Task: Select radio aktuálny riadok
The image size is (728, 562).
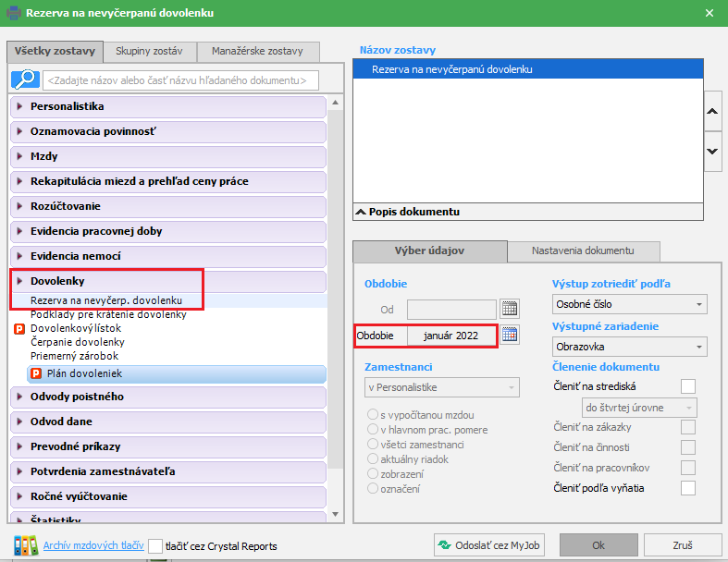Action: 373,458
